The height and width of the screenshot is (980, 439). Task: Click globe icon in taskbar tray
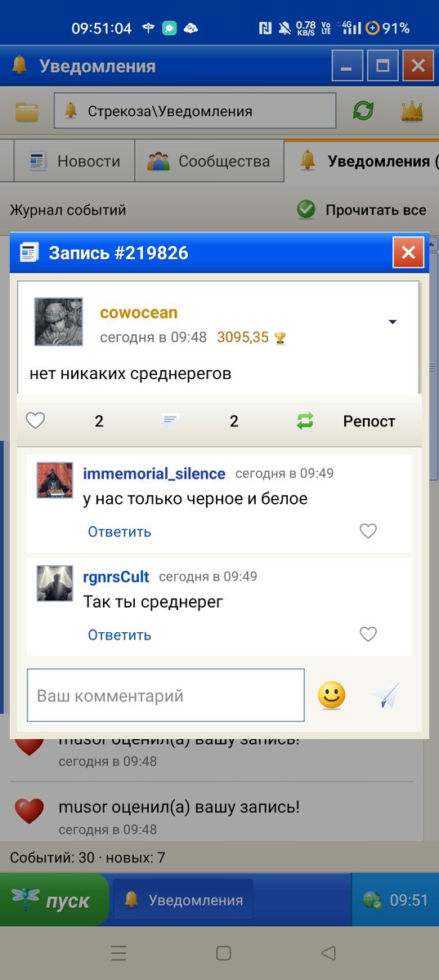tap(372, 900)
